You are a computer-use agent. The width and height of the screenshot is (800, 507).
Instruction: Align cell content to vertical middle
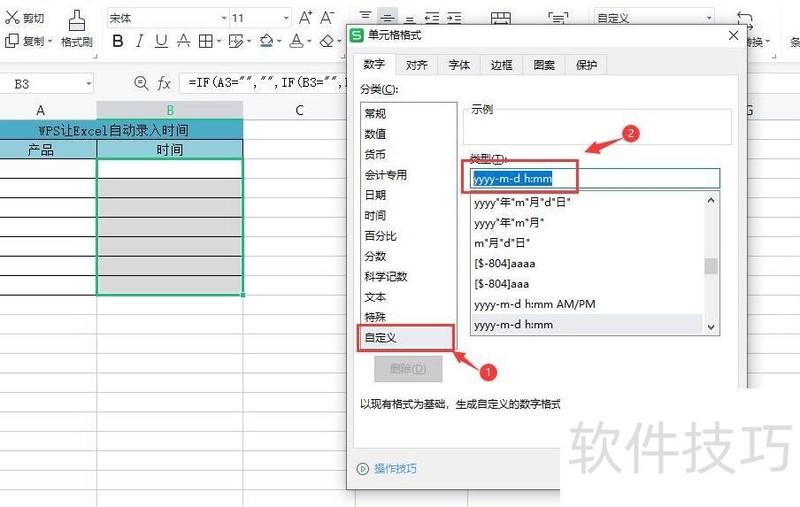(387, 18)
